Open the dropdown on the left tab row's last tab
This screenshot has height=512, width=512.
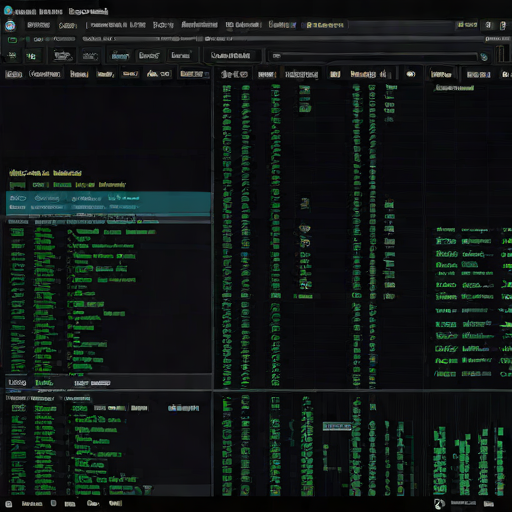tap(207, 74)
